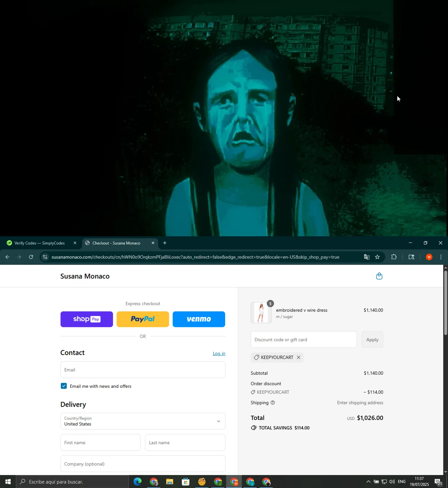This screenshot has height=488, width=448.
Task: Pay with Venmo express button
Action: (199, 319)
